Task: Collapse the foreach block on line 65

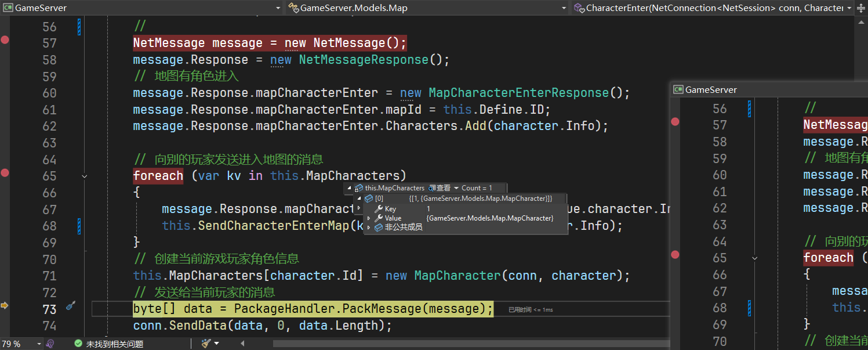Action: click(x=85, y=175)
